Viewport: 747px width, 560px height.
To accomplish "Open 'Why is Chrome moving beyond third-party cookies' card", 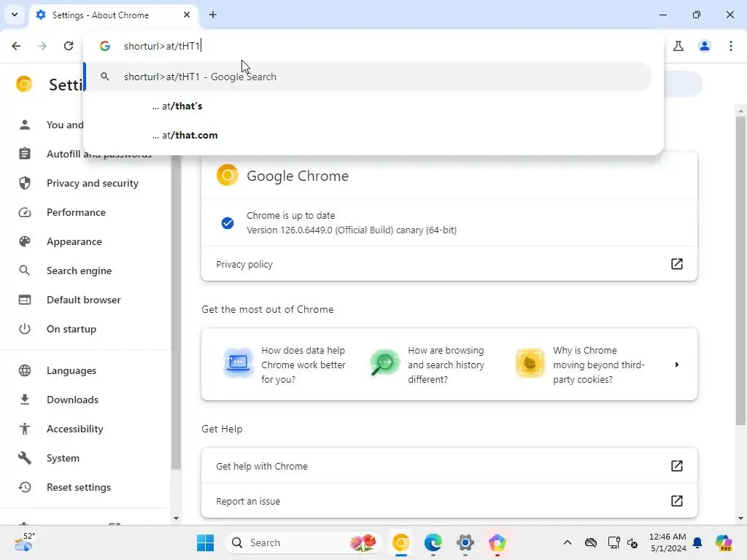I will tap(581, 365).
